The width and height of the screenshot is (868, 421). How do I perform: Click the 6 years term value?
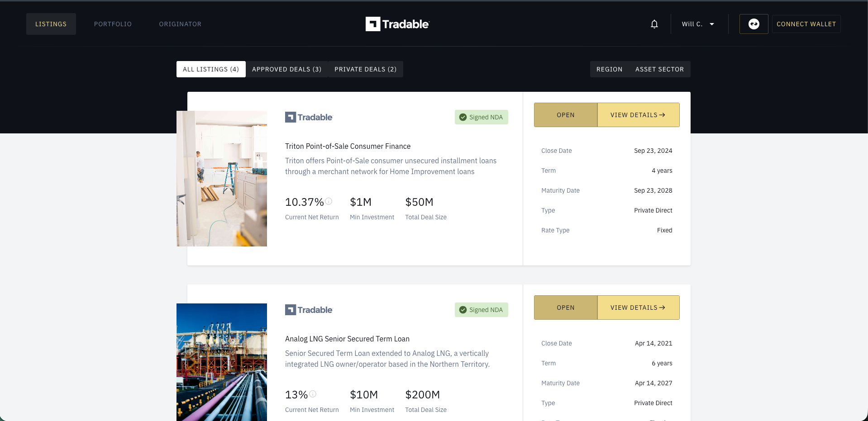pos(662,363)
